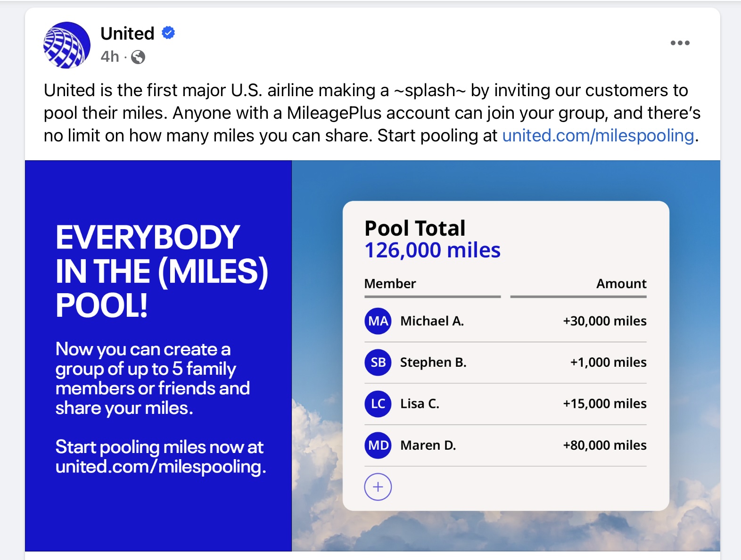Click the Pool Total heading
This screenshot has width=741, height=560.
(415, 228)
